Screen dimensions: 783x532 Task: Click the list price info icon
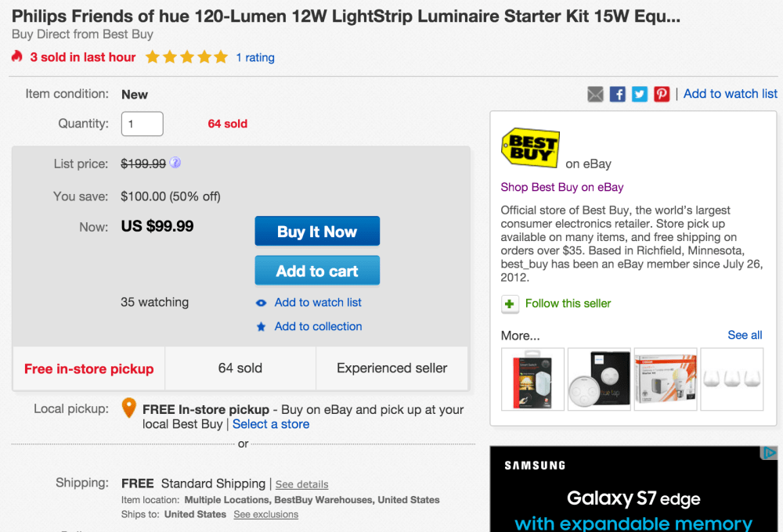click(x=175, y=164)
